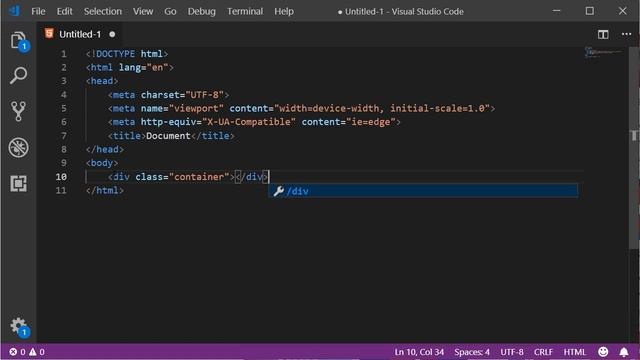Change the CRLF line ending setting
The height and width of the screenshot is (360, 640).
543,352
